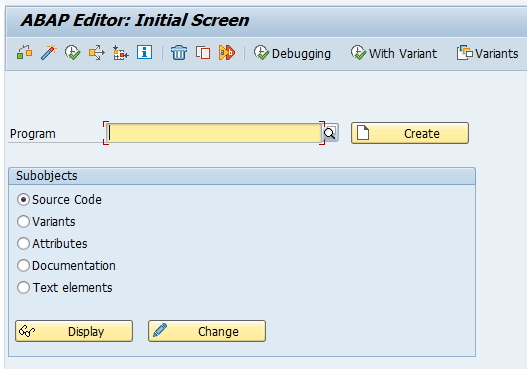This screenshot has height=369, width=527.
Task: Click the ABAP Editor: Initial Screen title
Action: (x=135, y=20)
